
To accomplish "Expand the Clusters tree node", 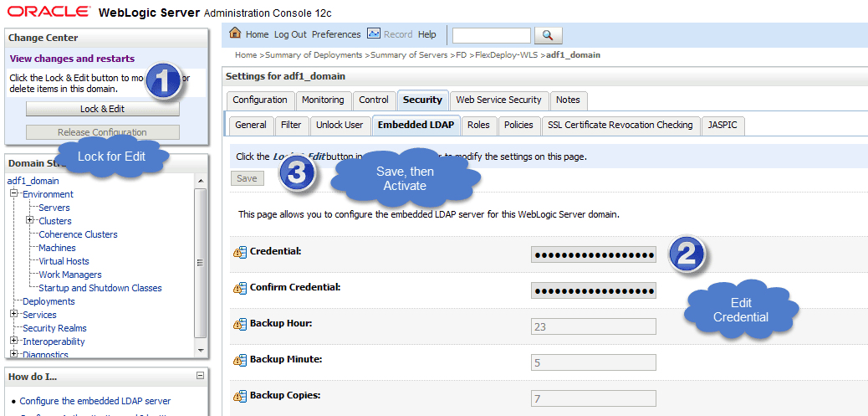I will coord(30,220).
